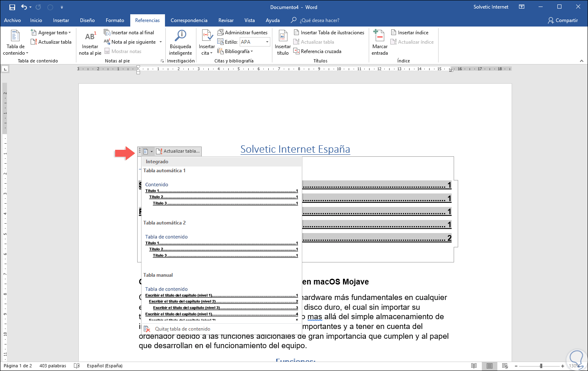Image resolution: width=588 pixels, height=371 pixels.
Task: Click the table of contents gallery icon above the table
Action: click(x=148, y=151)
